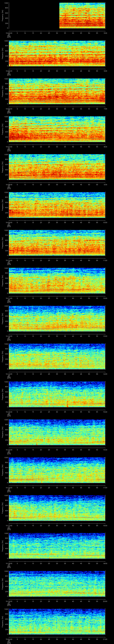Click the spectrogram panel starting at 19:13:00
This screenshot has width=114, height=644.
coord(57,356)
